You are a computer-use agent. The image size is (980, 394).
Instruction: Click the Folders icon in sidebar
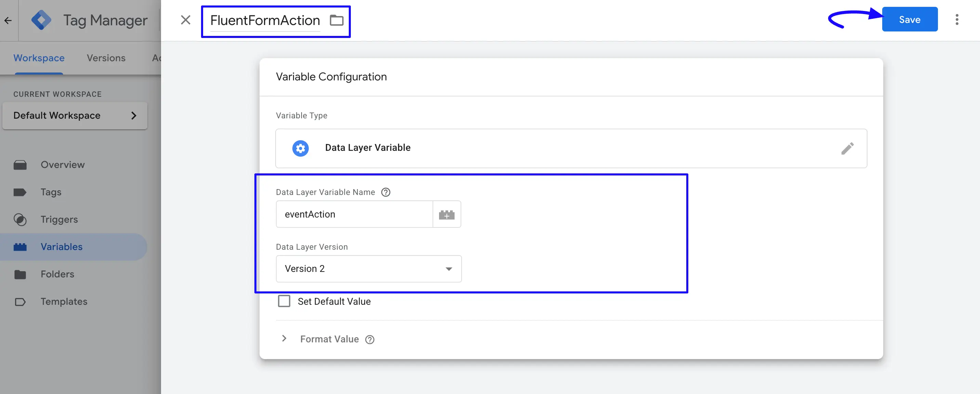[20, 275]
